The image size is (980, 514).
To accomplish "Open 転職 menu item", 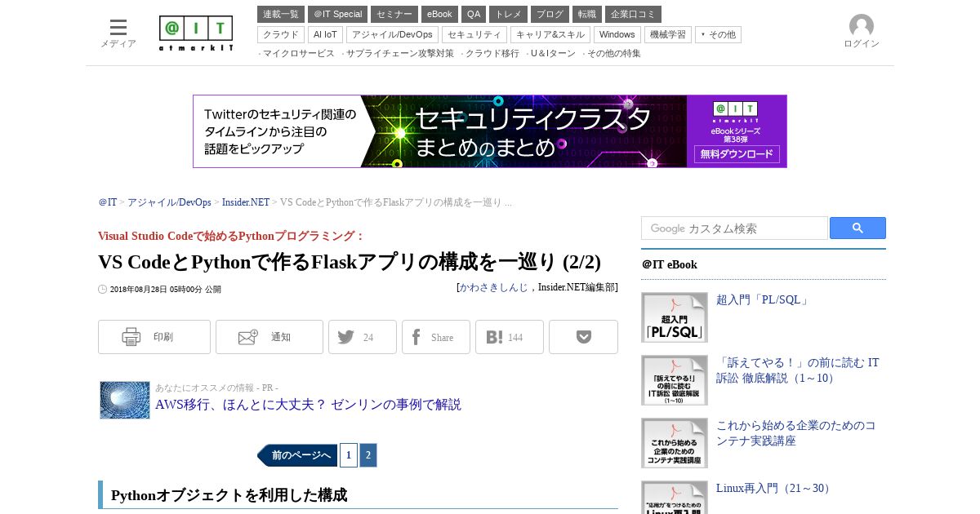I will tap(587, 14).
